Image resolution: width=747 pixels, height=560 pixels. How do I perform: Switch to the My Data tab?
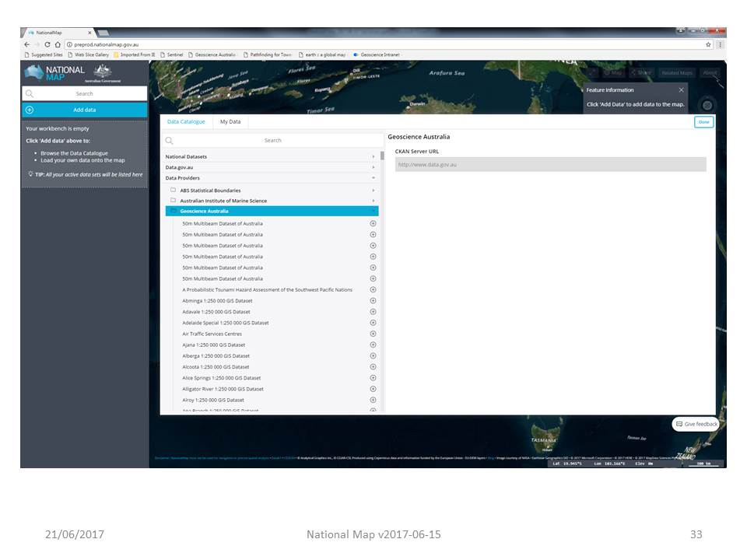point(230,122)
